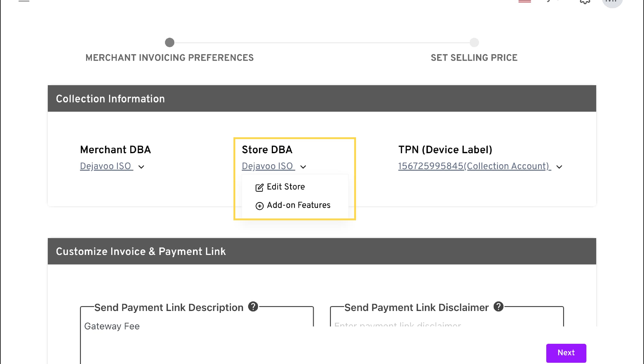644x364 pixels.
Task: Open the Dejavoo ISO Merchant DBA link
Action: tap(106, 166)
